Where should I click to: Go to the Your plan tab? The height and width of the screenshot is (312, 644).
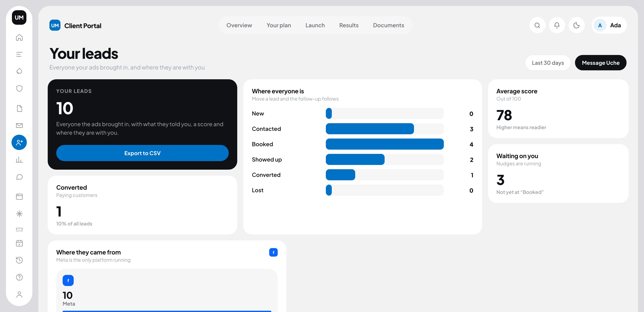click(279, 25)
